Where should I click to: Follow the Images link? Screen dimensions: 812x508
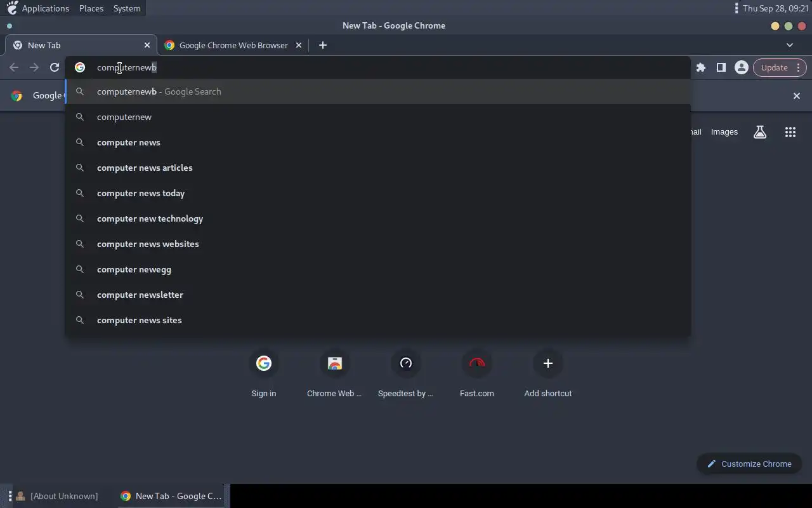coord(724,132)
